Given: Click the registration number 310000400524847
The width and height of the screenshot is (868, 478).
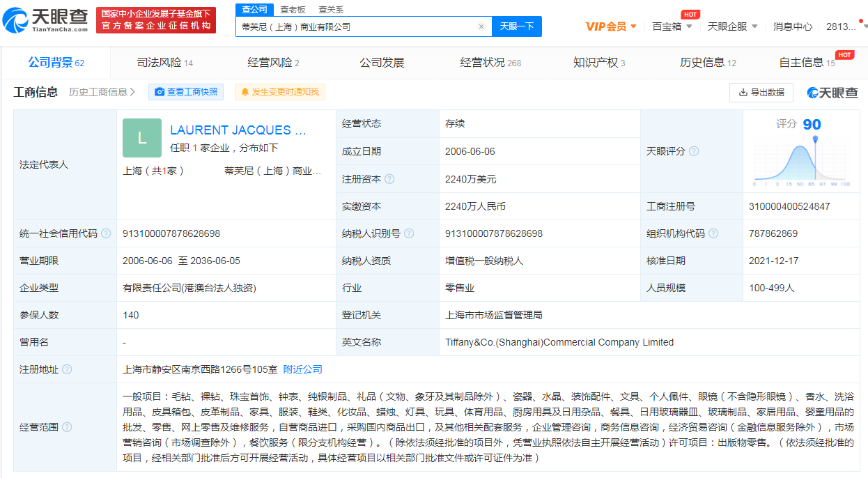Looking at the screenshot, I should click(791, 206).
